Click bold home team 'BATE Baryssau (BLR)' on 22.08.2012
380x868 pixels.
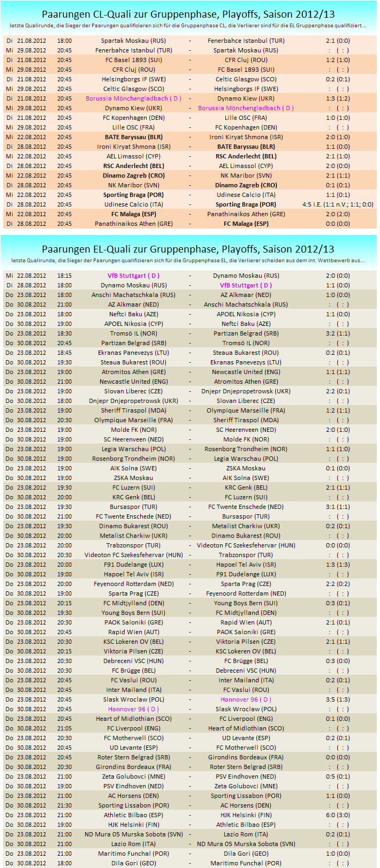pos(134,137)
